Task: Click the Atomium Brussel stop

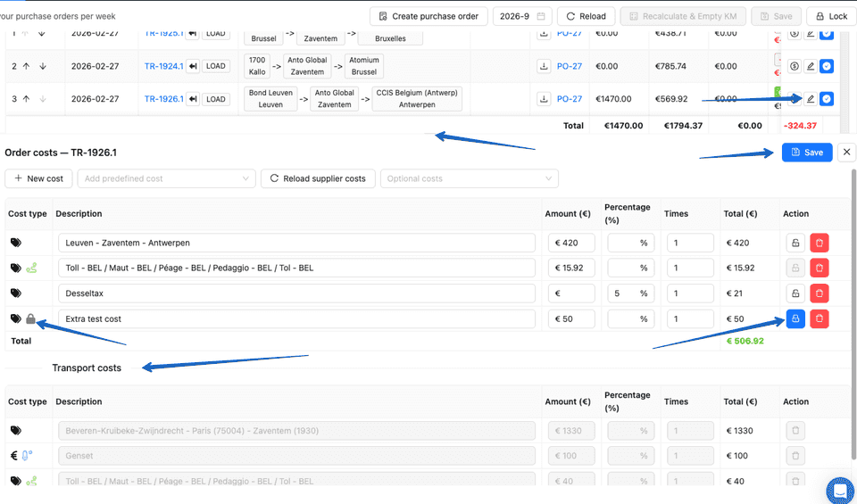Action: pos(364,66)
